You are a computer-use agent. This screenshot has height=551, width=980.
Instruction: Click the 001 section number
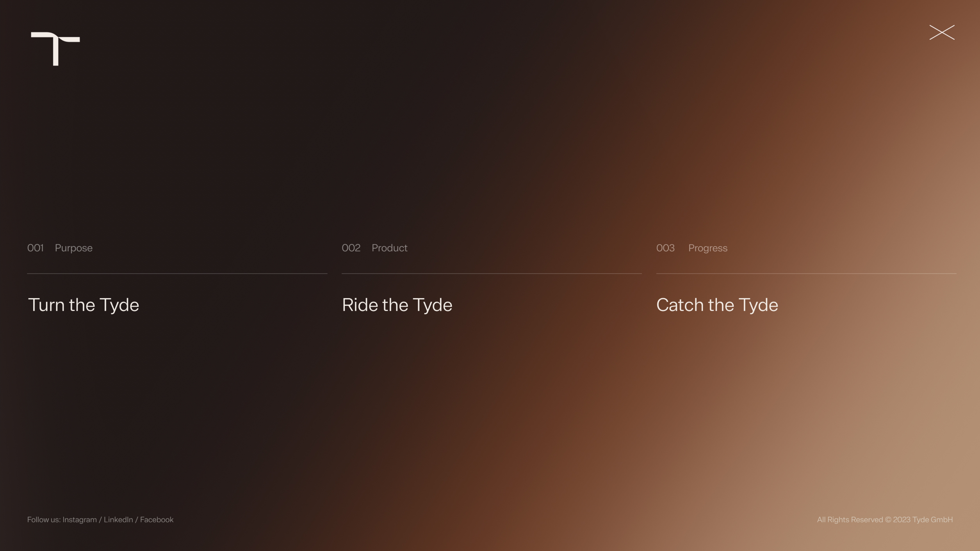coord(36,248)
